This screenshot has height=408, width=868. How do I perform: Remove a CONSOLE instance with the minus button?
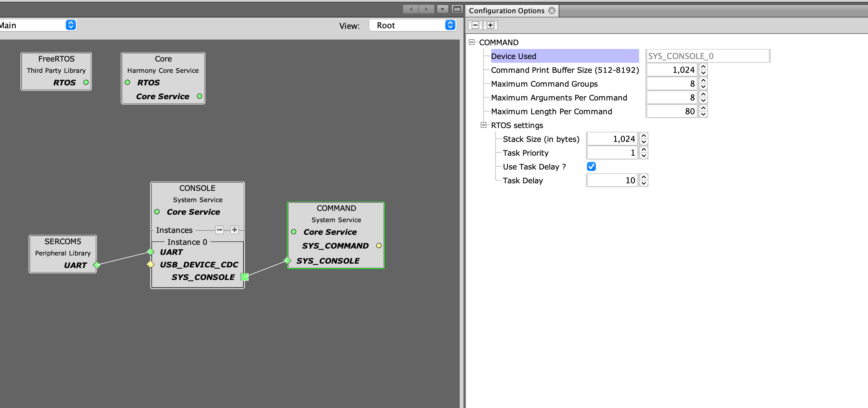coord(220,230)
